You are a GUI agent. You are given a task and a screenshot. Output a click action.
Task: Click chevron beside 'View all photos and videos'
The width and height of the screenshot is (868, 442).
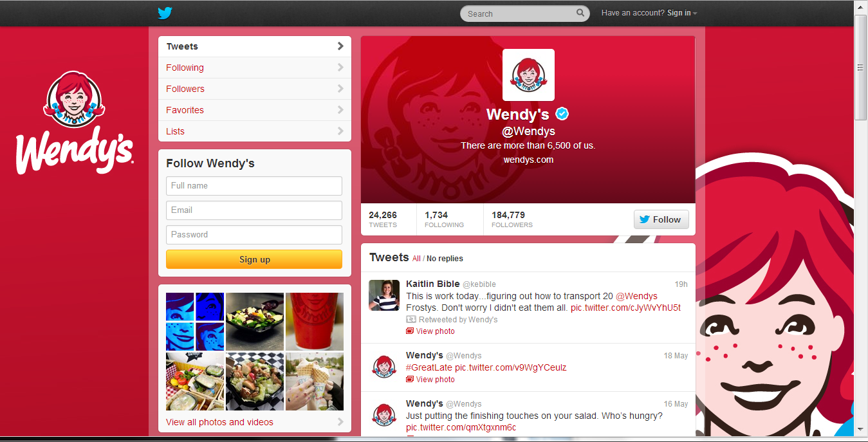point(340,422)
